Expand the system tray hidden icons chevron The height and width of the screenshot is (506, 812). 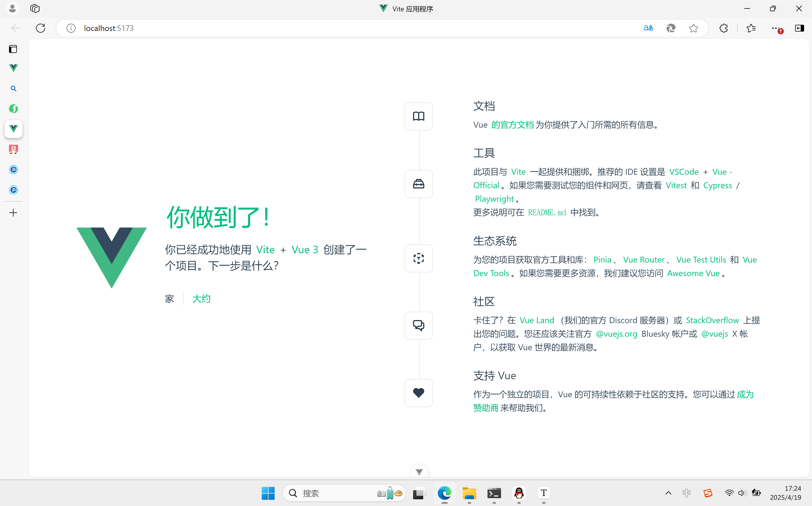pos(668,493)
